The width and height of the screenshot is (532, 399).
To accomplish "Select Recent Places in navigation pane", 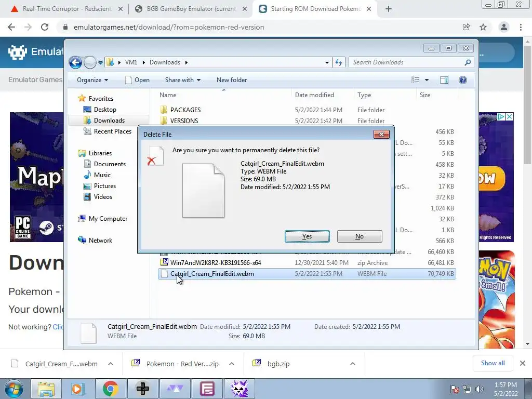I will tap(113, 131).
